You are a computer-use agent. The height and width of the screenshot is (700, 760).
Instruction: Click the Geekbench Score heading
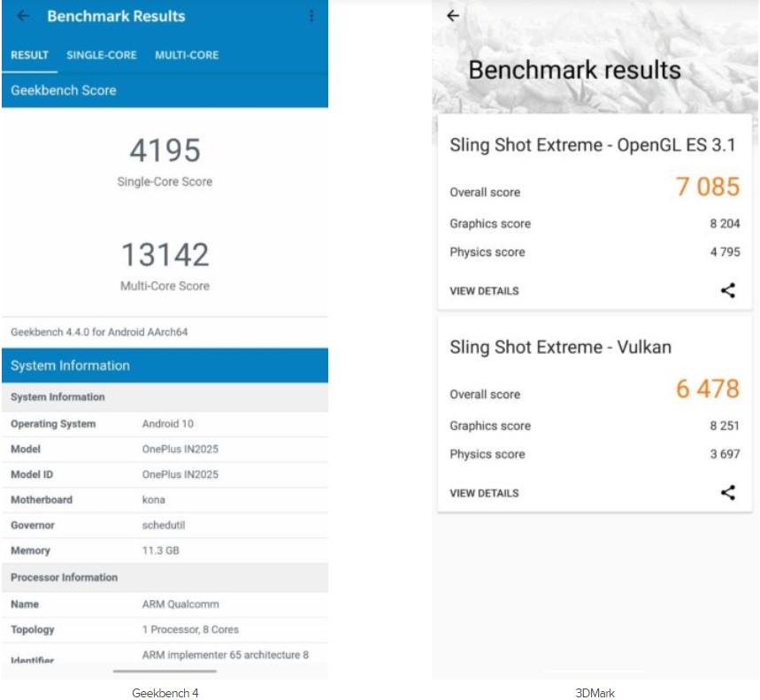pos(64,90)
